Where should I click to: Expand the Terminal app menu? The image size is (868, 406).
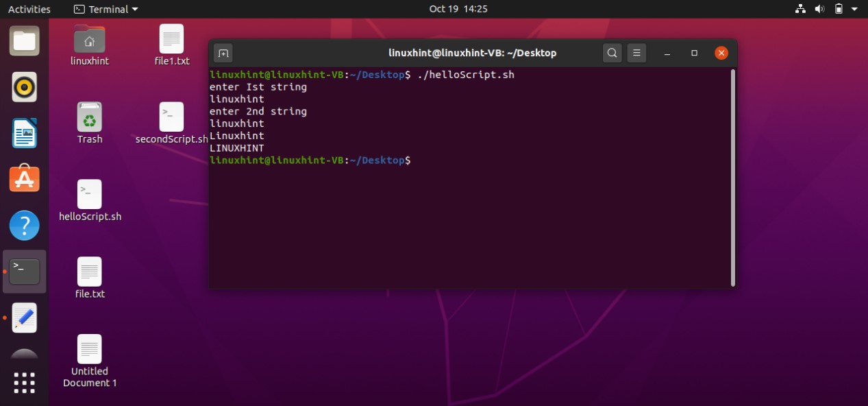tap(106, 9)
